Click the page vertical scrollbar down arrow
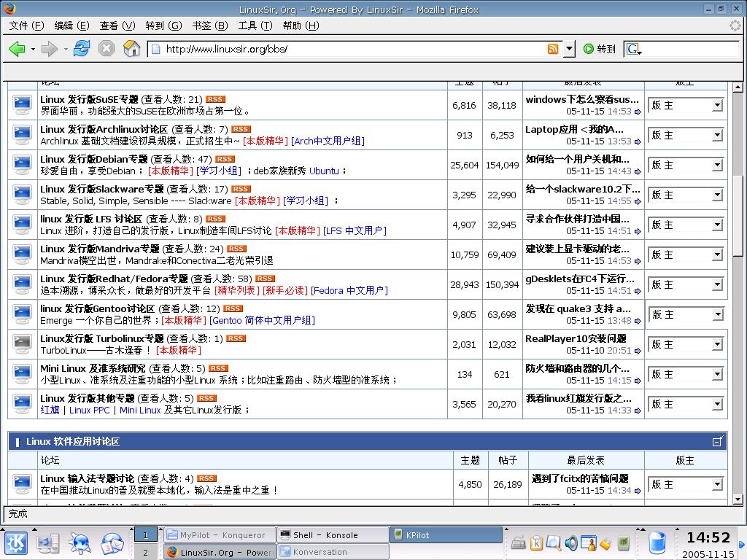 (x=738, y=499)
